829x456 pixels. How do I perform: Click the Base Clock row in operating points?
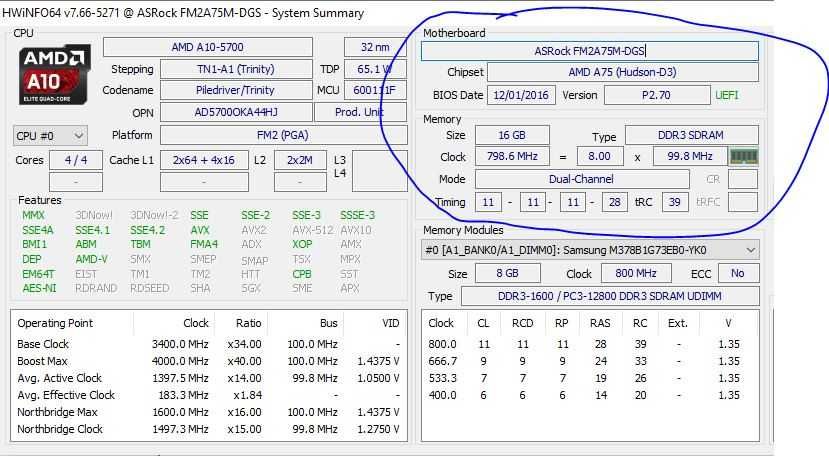(x=209, y=344)
